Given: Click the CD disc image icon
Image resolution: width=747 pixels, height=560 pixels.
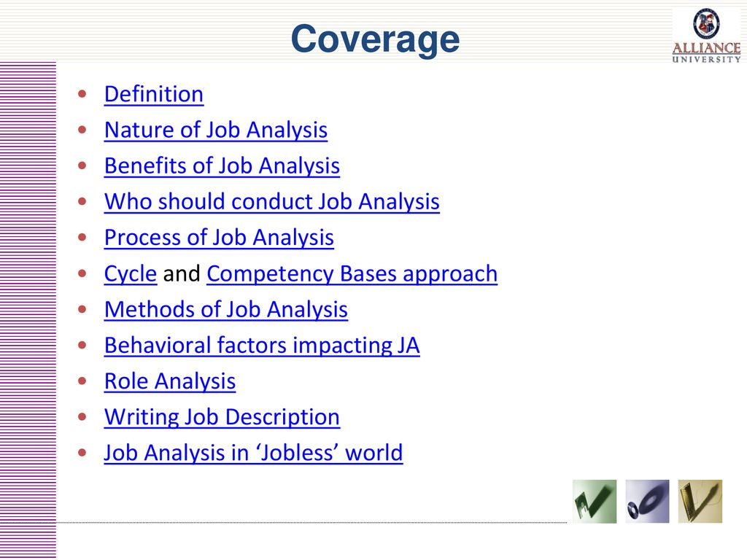Looking at the screenshot, I should [648, 502].
